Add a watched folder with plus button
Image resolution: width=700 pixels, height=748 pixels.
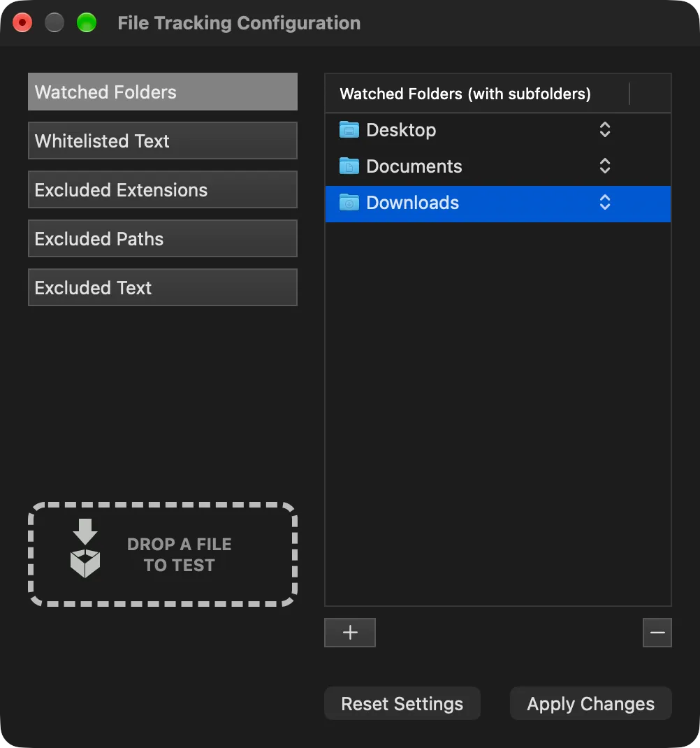pyautogui.click(x=350, y=633)
